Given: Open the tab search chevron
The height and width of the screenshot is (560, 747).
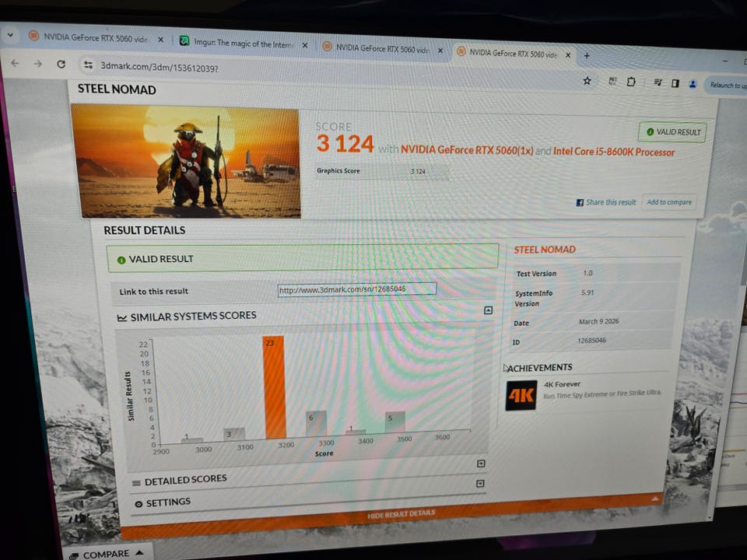Looking at the screenshot, I should pos(10,35).
